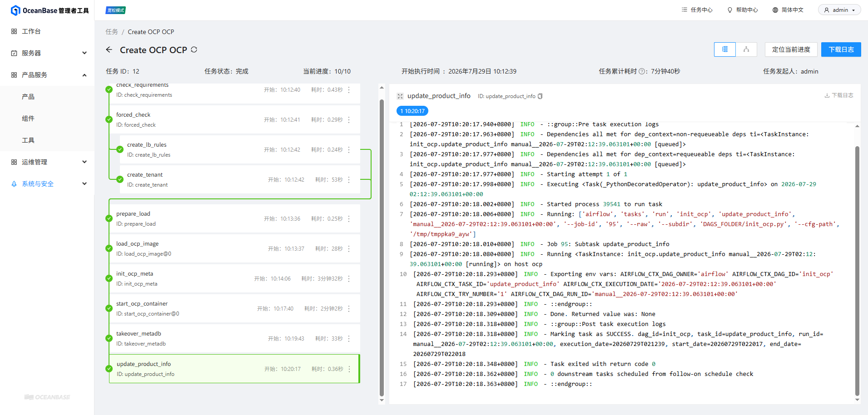Screen dimensions: 868x415
Task: Go to 组件 in the sidebar
Action: coord(28,119)
